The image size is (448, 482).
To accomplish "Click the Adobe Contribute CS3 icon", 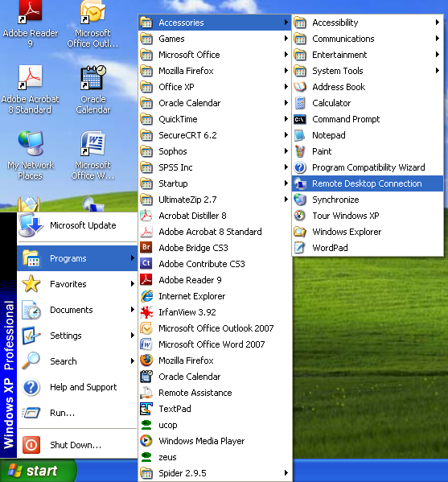I will click(146, 263).
